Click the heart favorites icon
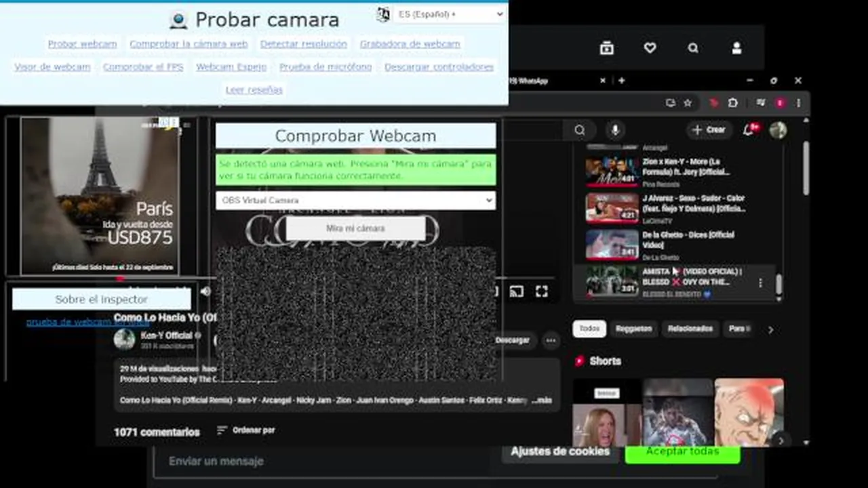 coord(650,48)
